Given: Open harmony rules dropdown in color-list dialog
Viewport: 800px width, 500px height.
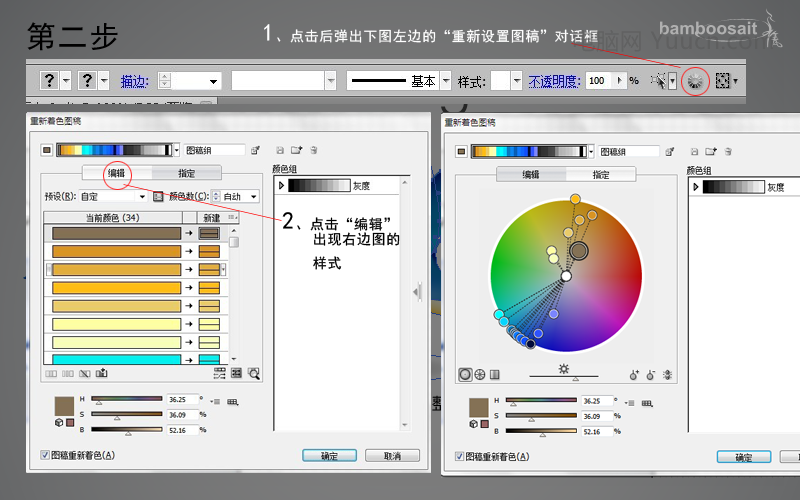Looking at the screenshot, I should (x=177, y=150).
